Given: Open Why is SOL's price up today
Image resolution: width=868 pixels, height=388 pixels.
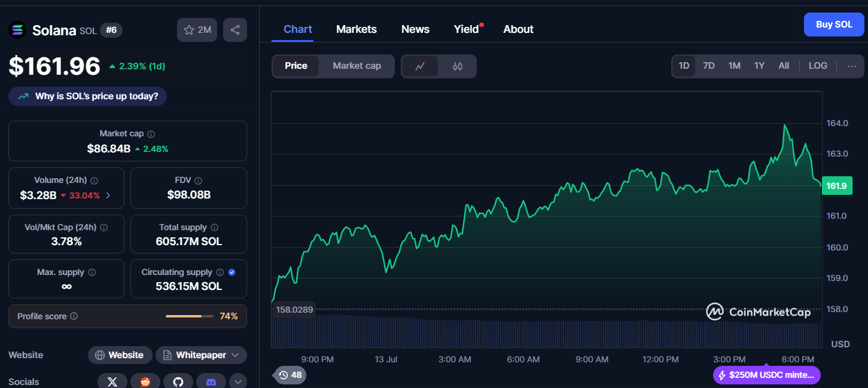Looking at the screenshot, I should click(87, 96).
